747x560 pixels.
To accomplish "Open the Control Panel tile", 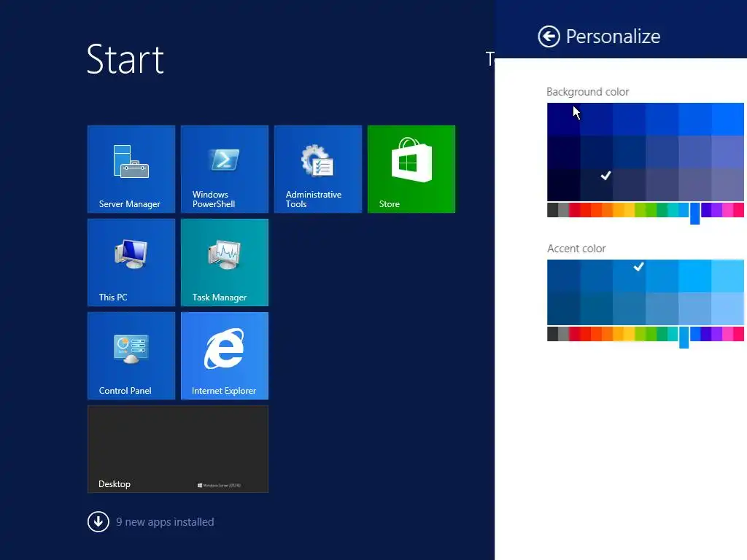I will tap(131, 356).
